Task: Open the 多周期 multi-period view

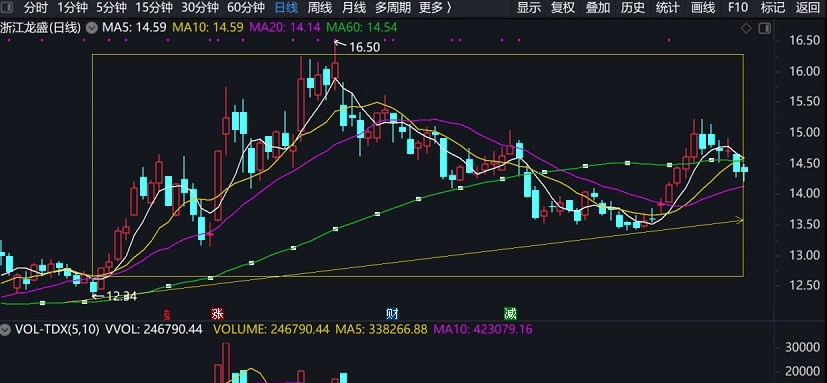Action: (x=393, y=8)
